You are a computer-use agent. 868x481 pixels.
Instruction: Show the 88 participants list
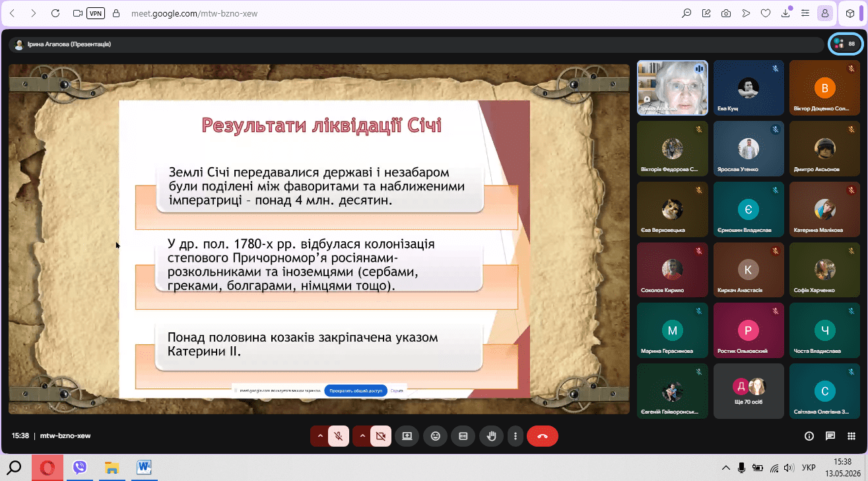coord(846,44)
